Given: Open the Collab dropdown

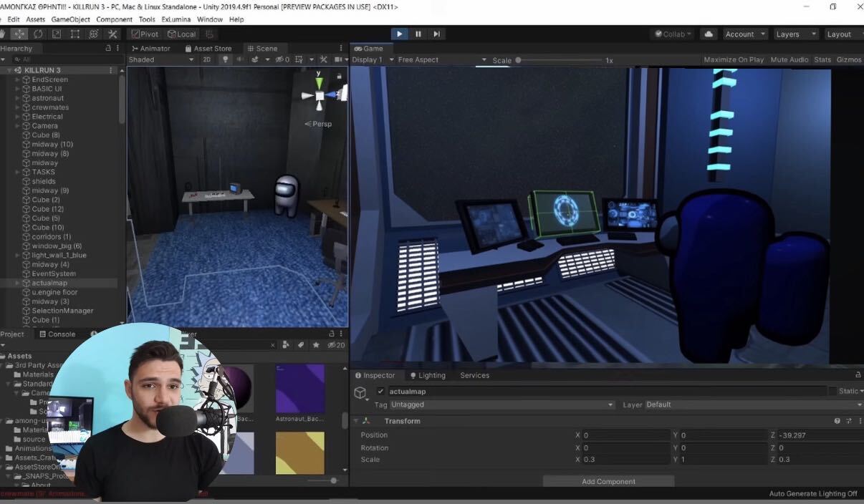Looking at the screenshot, I should (673, 34).
